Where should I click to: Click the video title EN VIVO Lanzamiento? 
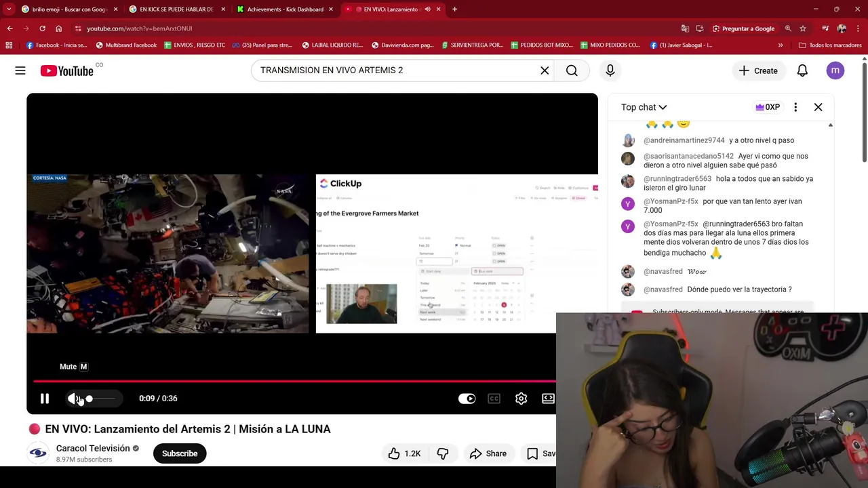click(188, 429)
